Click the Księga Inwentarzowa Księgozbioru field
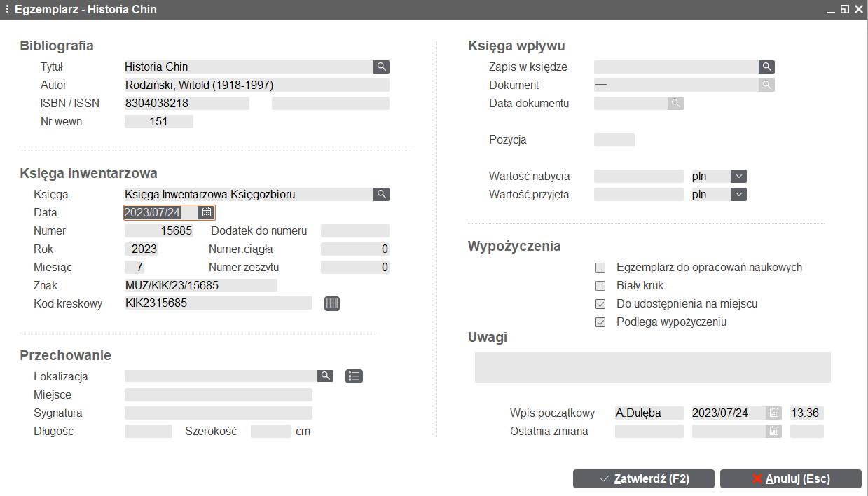Screen dimensions: 868x496 [x=249, y=194]
